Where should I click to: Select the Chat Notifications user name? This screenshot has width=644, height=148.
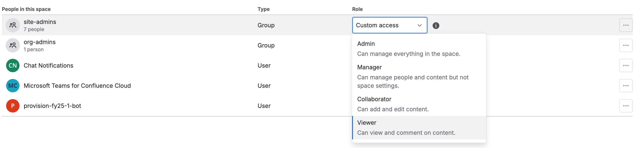click(48, 66)
